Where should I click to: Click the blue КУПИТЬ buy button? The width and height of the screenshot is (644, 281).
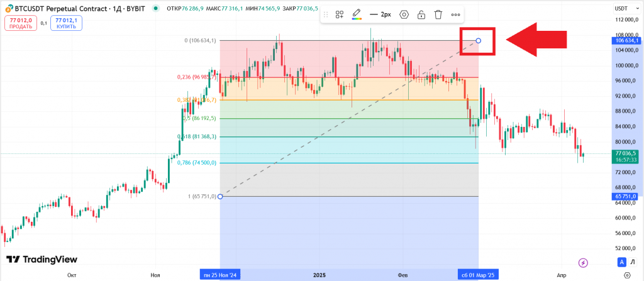click(x=66, y=23)
